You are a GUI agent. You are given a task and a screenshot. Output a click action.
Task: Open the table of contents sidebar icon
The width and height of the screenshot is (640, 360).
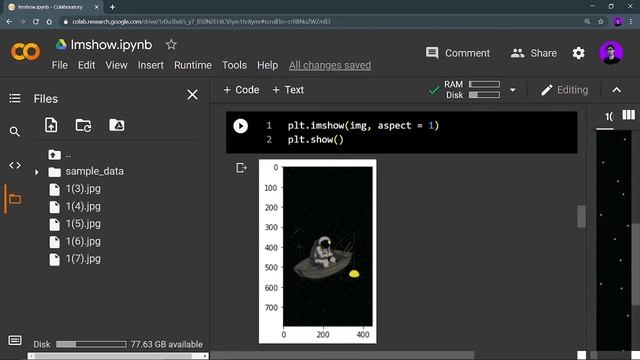[x=15, y=98]
